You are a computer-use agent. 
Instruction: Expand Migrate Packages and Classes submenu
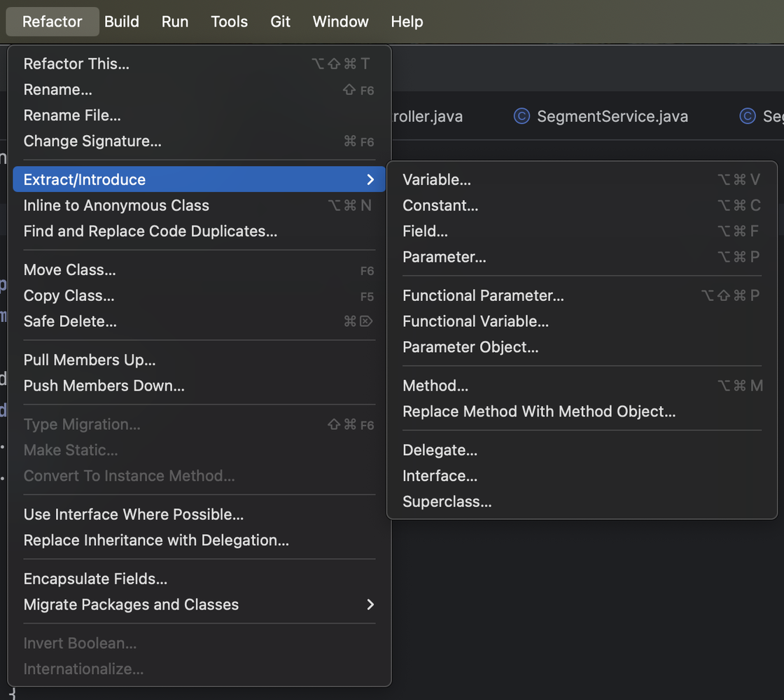tap(199, 605)
